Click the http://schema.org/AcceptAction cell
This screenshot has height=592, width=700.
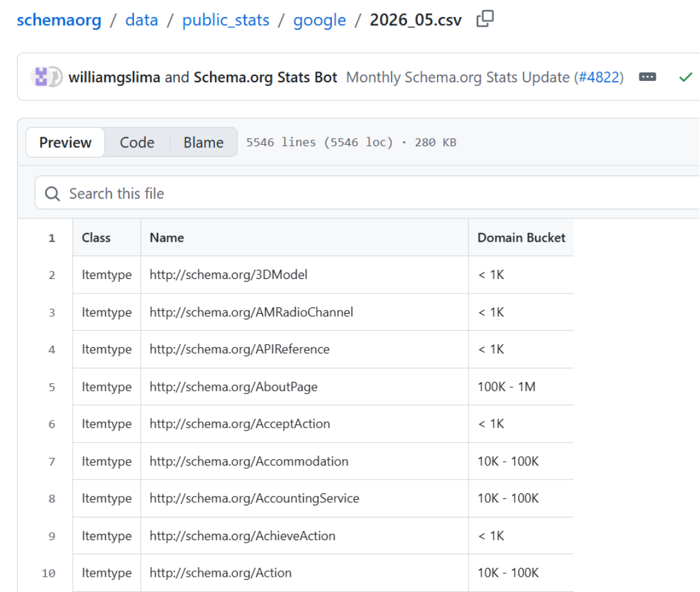pyautogui.click(x=304, y=424)
